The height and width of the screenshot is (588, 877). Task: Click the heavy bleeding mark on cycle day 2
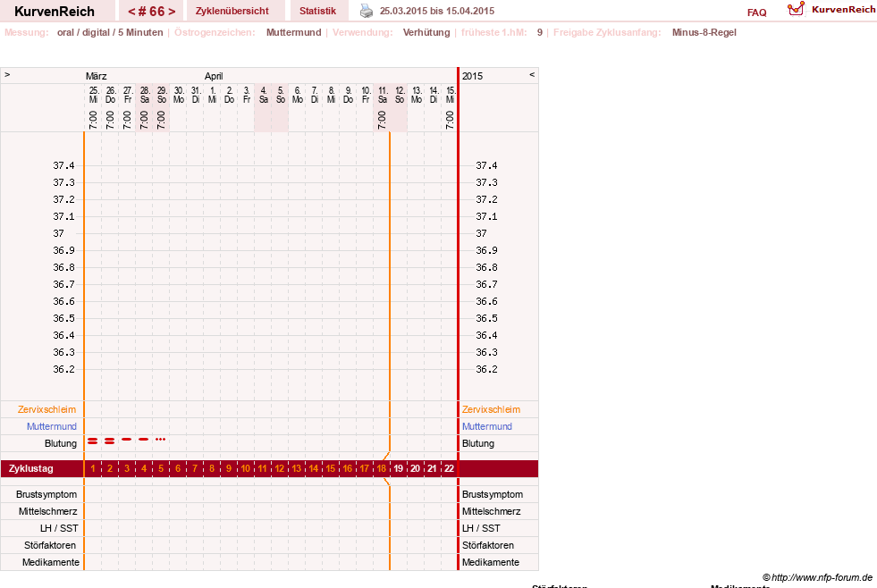110,441
